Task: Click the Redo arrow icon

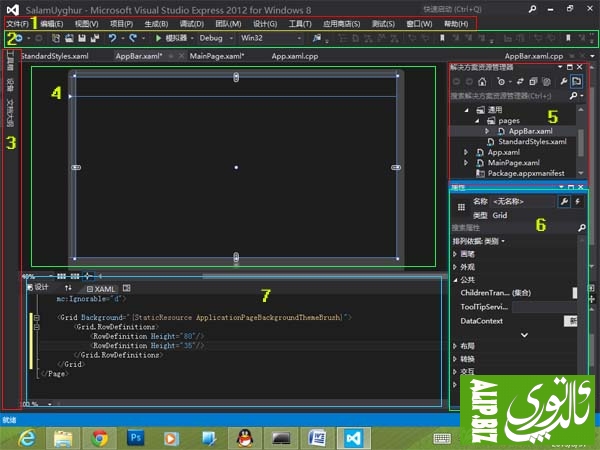Action: tap(133, 38)
